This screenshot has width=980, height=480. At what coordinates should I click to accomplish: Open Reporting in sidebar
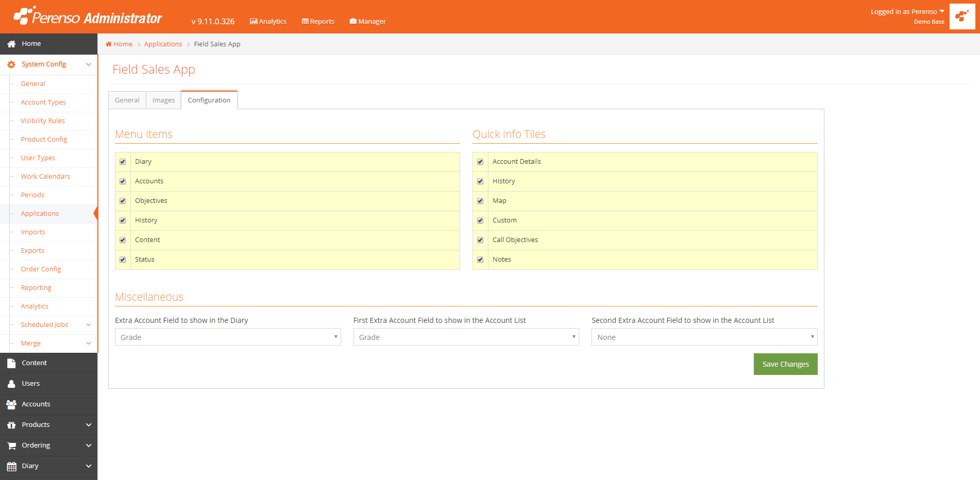tap(36, 287)
